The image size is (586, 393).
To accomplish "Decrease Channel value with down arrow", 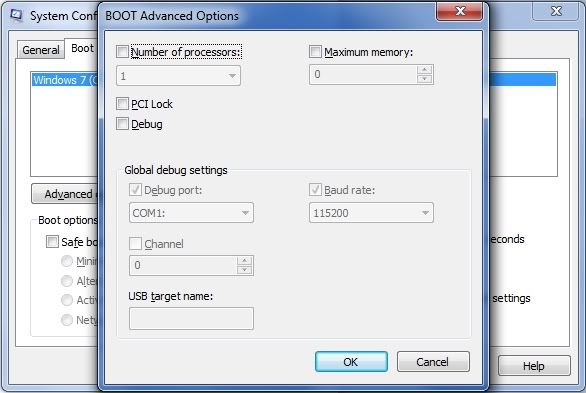I will pos(244,270).
